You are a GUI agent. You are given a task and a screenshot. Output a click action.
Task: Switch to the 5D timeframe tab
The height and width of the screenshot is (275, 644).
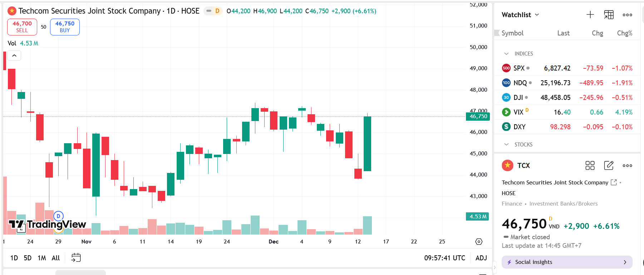(28, 257)
